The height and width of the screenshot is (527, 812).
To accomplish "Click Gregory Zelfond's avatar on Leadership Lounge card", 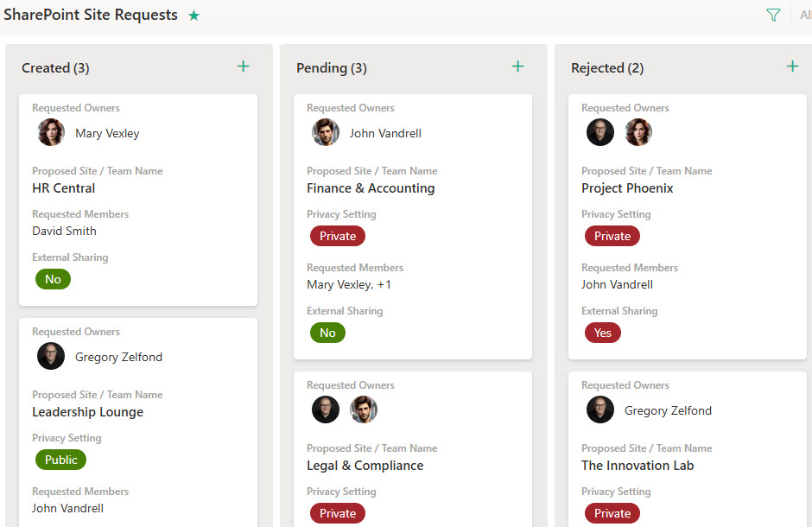I will pyautogui.click(x=51, y=356).
